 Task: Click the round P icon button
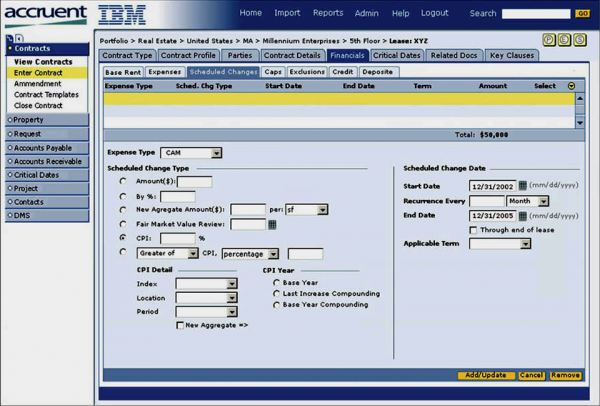pos(549,40)
